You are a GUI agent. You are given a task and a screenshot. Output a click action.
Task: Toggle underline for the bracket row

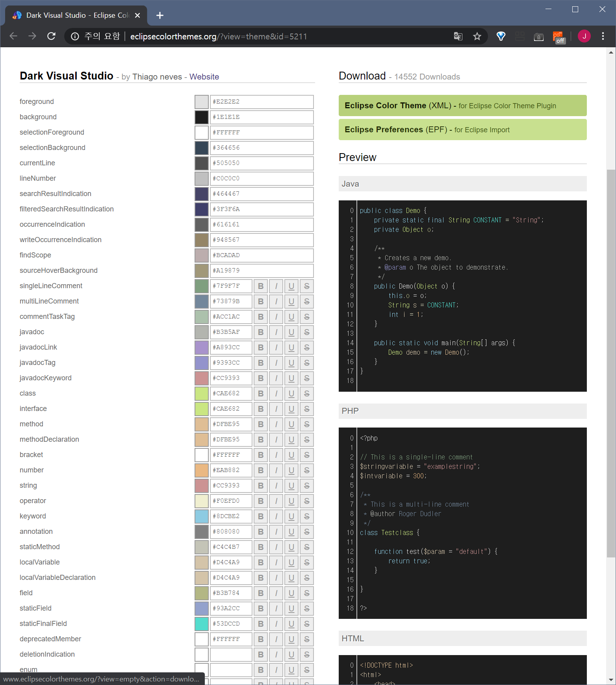291,455
